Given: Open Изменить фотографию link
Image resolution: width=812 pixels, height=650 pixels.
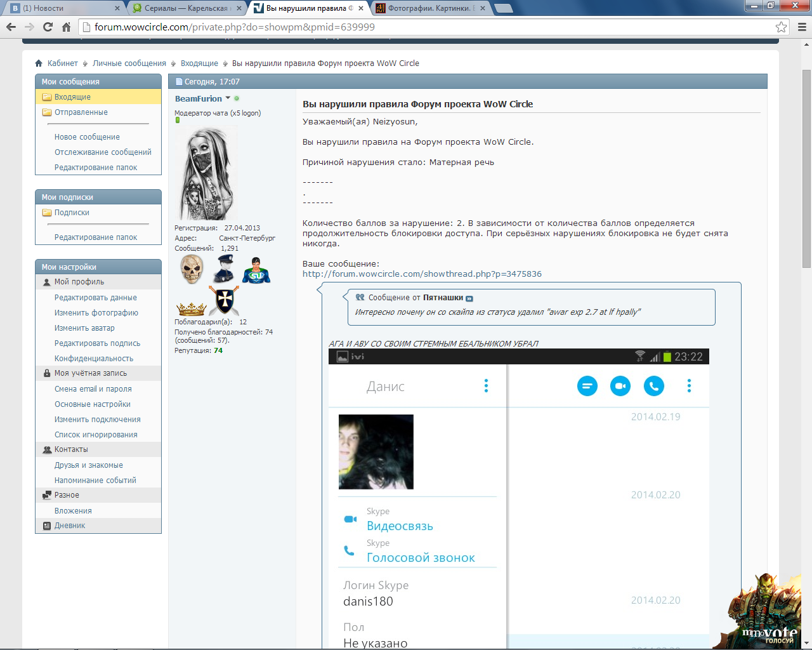Looking at the screenshot, I should click(x=96, y=313).
